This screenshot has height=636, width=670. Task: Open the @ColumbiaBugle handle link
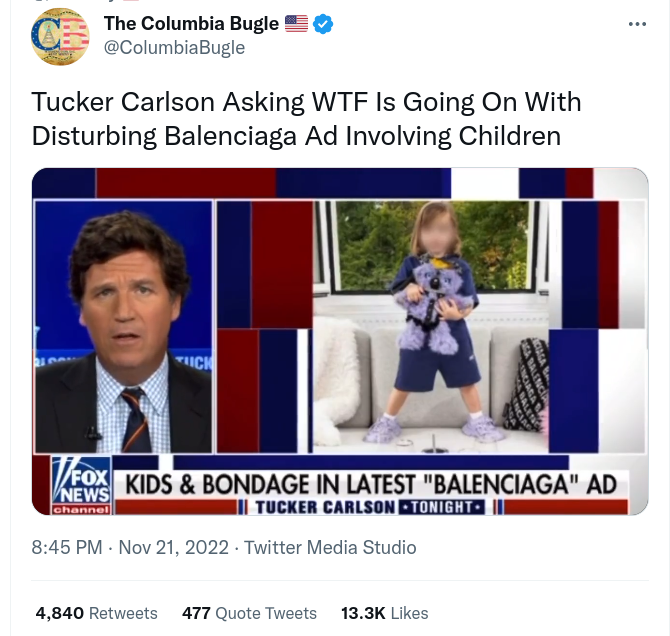pos(174,47)
